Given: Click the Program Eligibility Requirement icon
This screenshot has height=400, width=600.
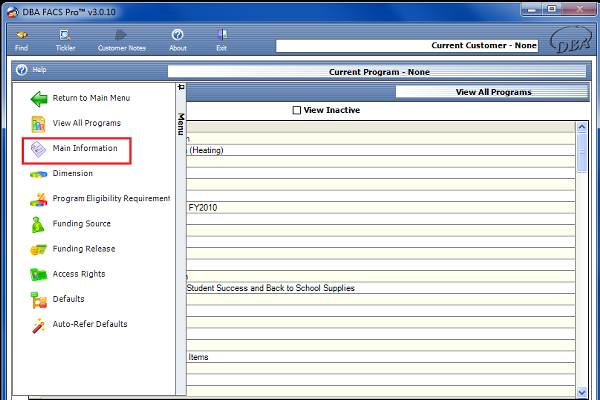Looking at the screenshot, I should [x=39, y=199].
